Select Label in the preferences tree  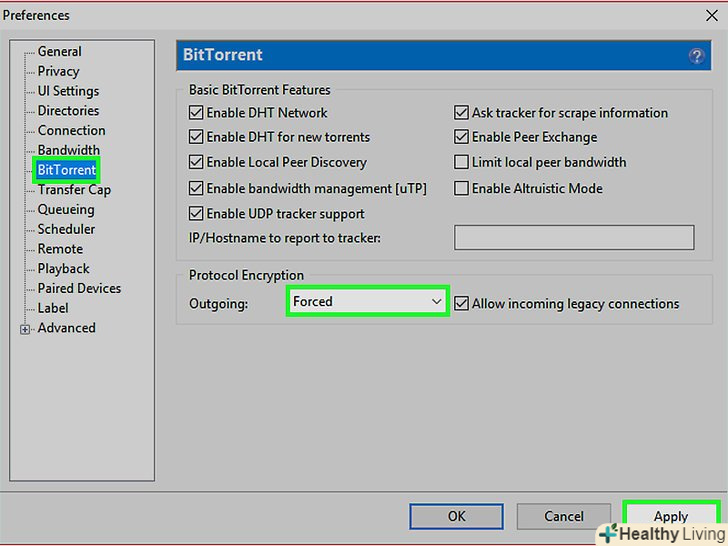pyautogui.click(x=53, y=308)
